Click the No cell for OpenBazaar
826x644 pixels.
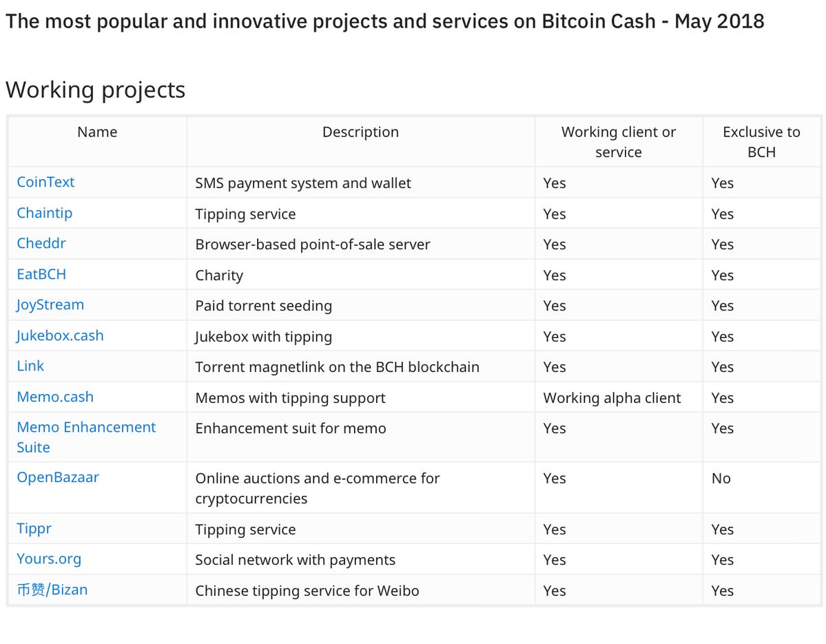[721, 478]
